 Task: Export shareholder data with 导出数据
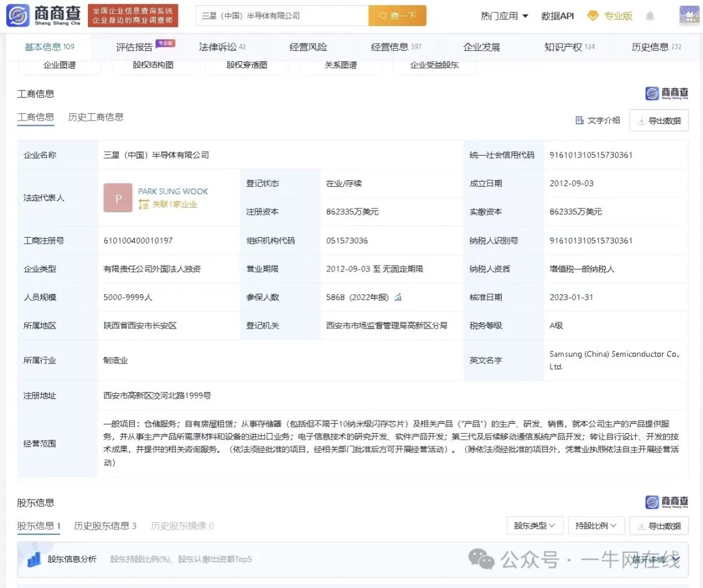point(659,525)
